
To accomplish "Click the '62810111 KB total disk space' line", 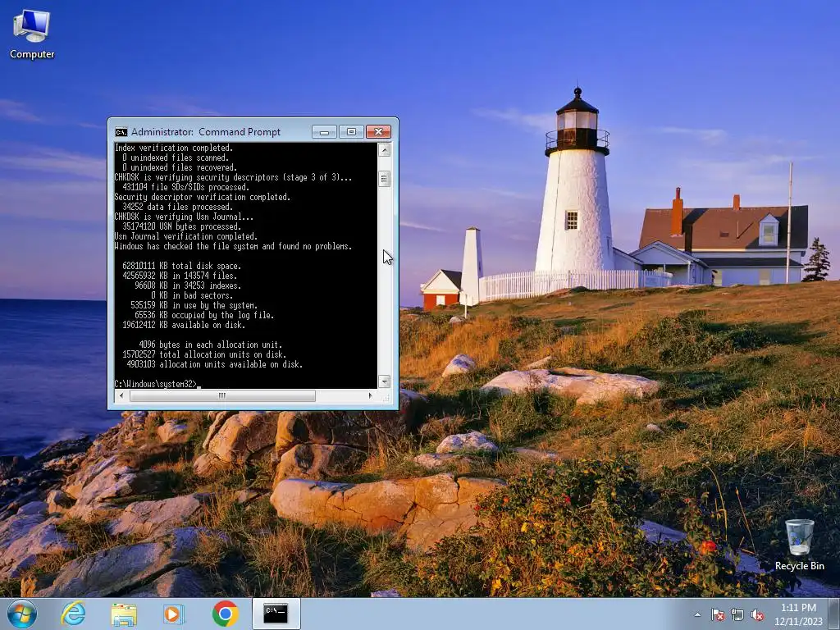I will pyautogui.click(x=181, y=266).
